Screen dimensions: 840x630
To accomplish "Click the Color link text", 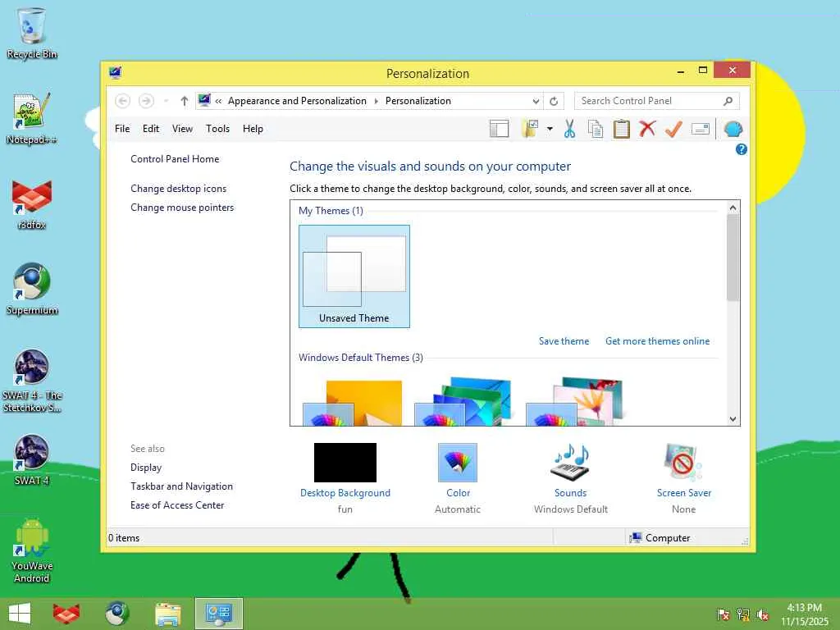I will coord(458,493).
